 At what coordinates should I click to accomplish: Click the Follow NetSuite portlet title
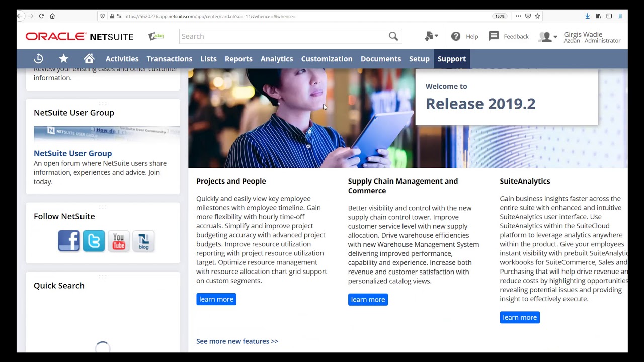point(64,216)
